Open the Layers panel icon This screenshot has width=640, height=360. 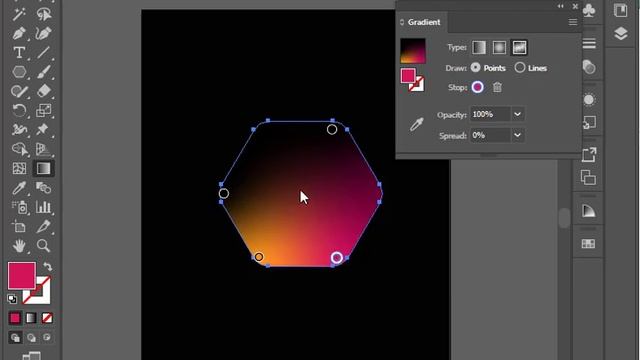click(x=620, y=33)
